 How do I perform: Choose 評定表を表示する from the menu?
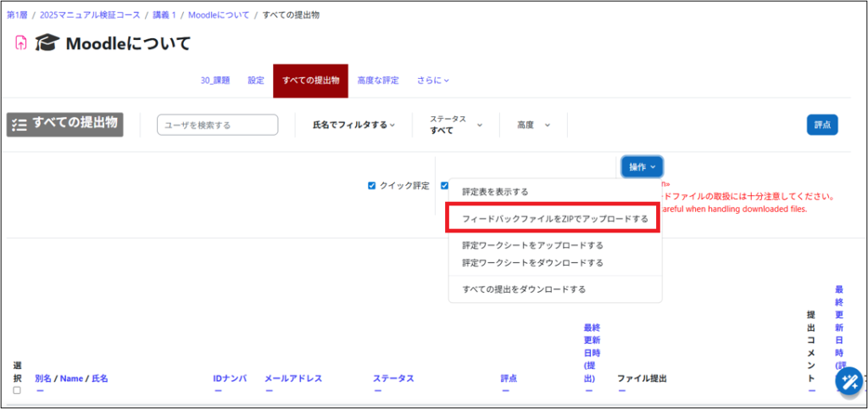point(495,192)
